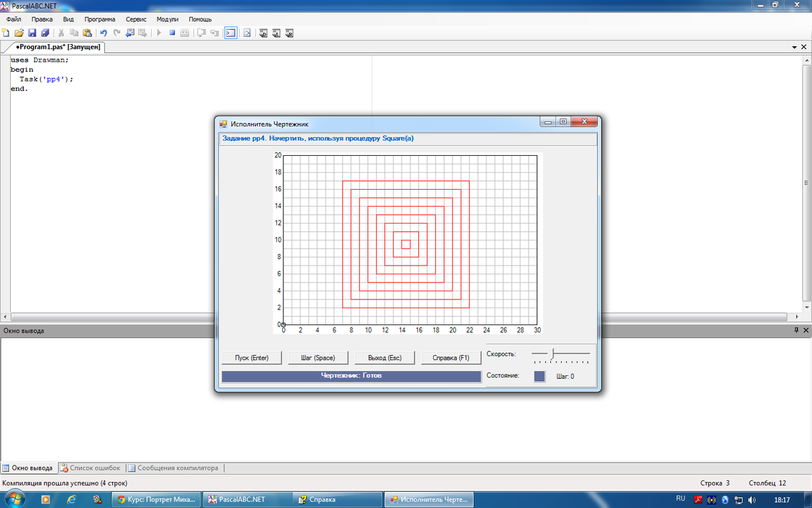Undo the last edit via toolbar arrow
The image size is (812, 508).
coord(104,33)
